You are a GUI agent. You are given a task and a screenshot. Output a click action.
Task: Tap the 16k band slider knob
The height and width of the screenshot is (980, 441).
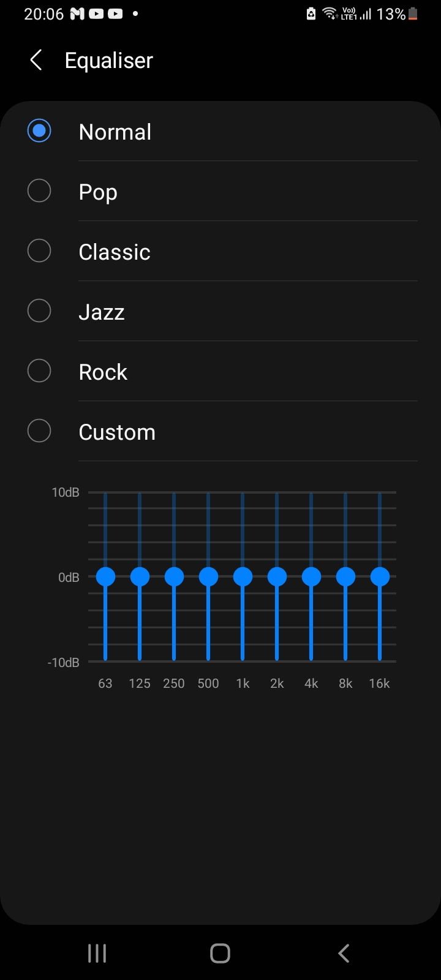[x=380, y=576]
